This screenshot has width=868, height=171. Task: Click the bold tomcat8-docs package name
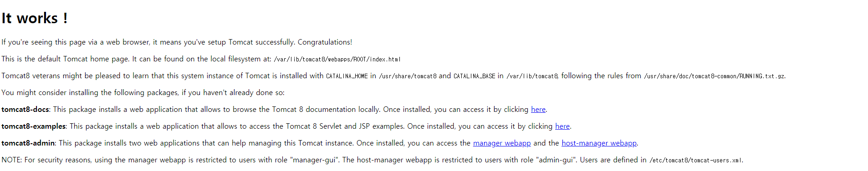25,110
